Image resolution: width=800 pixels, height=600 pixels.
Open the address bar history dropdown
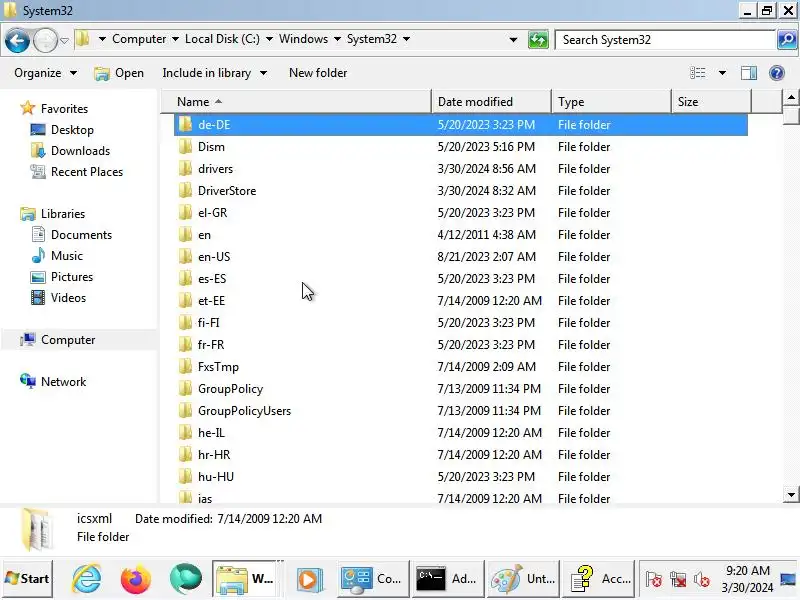pyautogui.click(x=513, y=40)
